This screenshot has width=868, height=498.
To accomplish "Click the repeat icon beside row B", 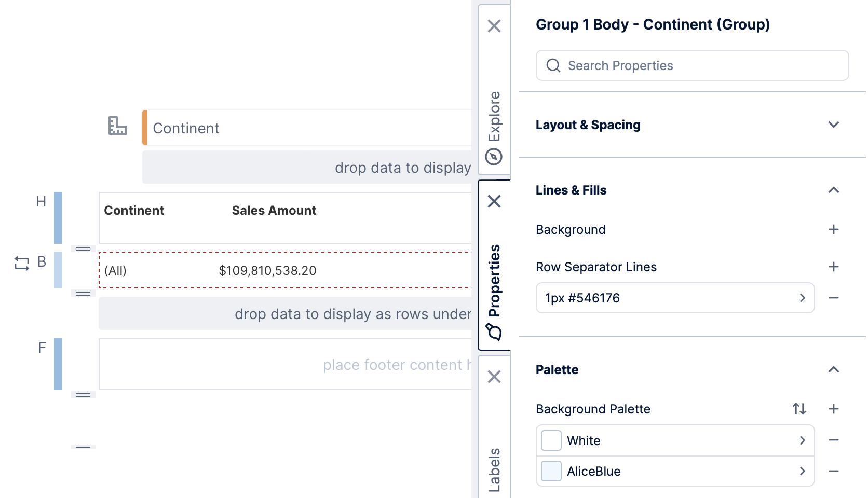I will click(22, 263).
